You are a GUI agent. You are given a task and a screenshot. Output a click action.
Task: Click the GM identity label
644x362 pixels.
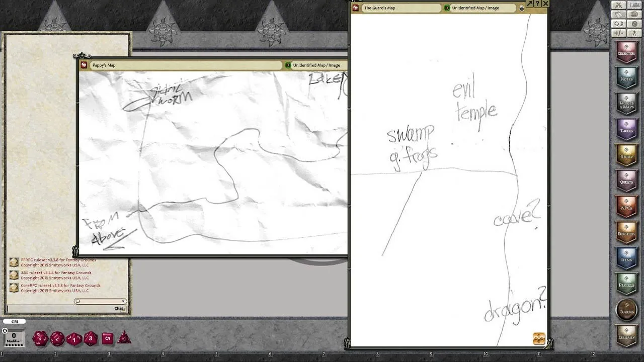15,322
